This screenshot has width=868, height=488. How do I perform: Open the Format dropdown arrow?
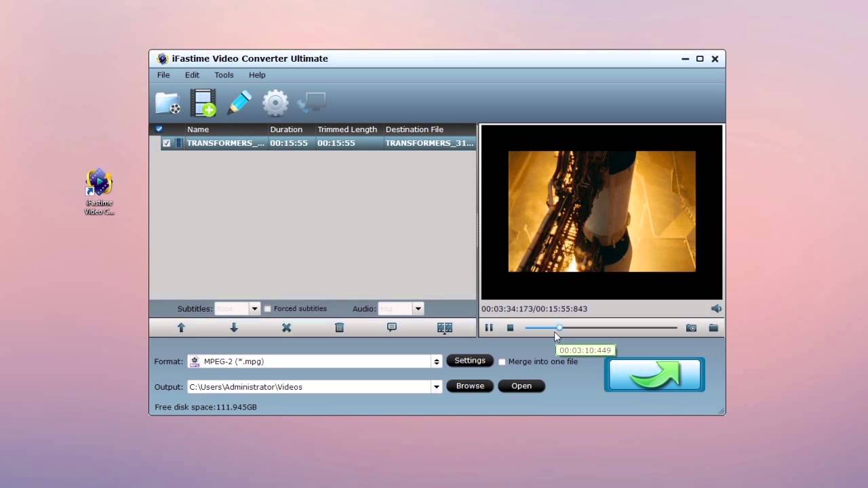[x=437, y=361]
